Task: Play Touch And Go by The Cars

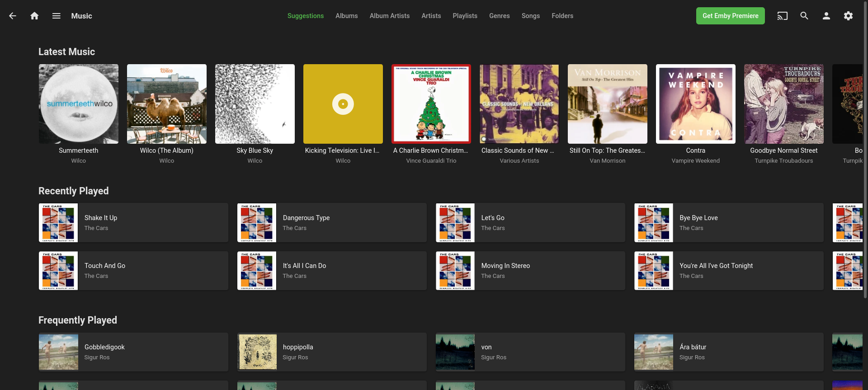Action: point(133,271)
